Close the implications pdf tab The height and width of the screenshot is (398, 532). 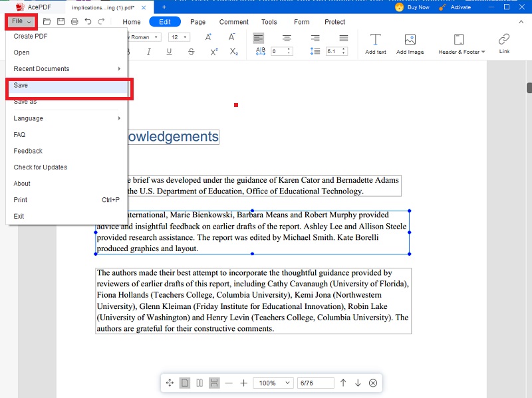click(144, 7)
